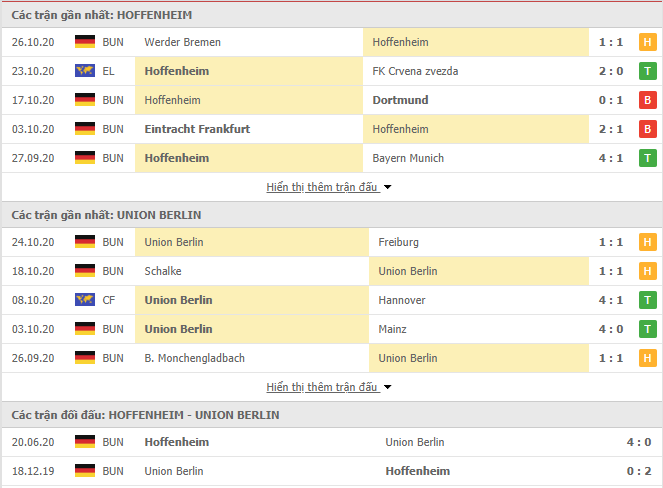Expand more Hoffenheim matches via Hiển thị thêm

coord(322,187)
